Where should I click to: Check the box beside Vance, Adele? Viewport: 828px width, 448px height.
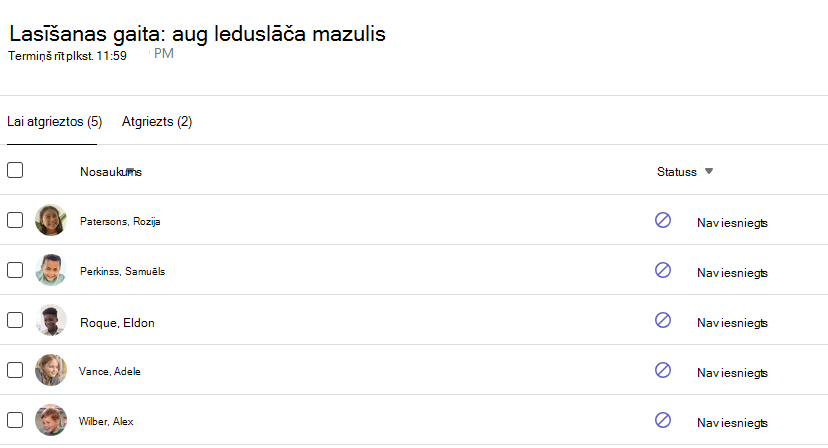[x=15, y=370]
